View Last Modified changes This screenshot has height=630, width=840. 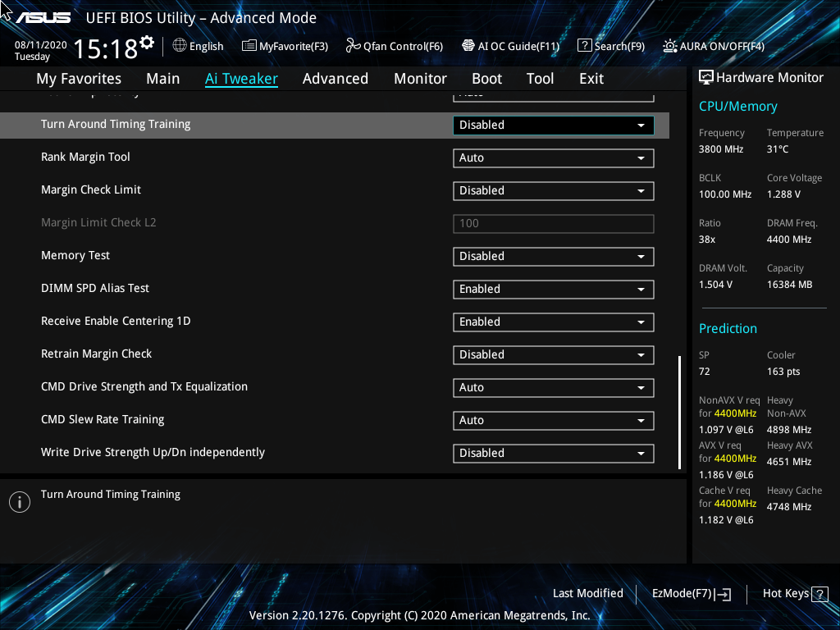587,593
